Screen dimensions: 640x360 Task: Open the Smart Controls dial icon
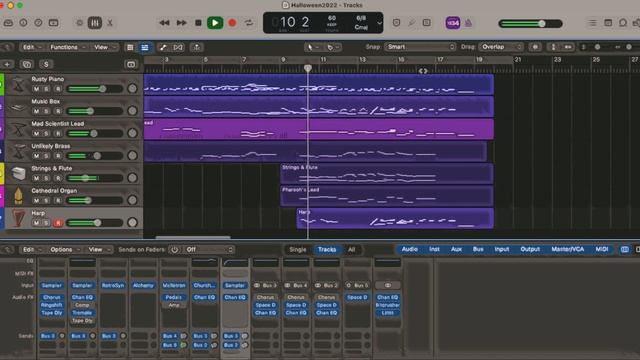click(x=80, y=23)
